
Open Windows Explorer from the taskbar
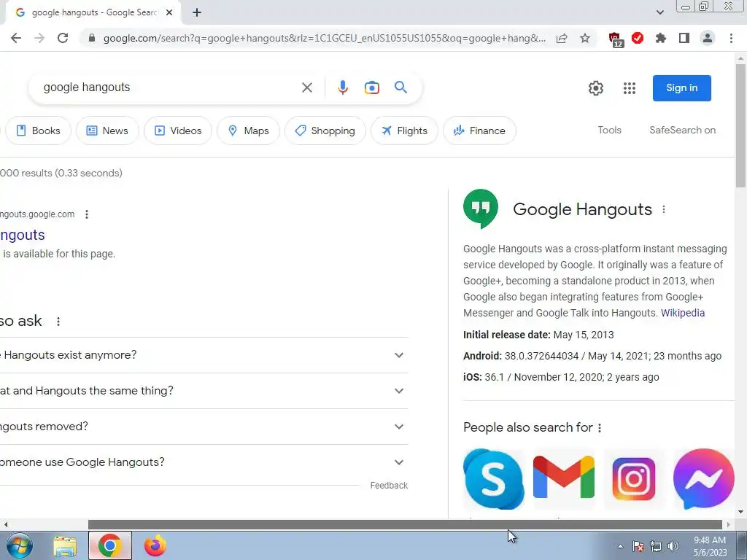[65, 545]
